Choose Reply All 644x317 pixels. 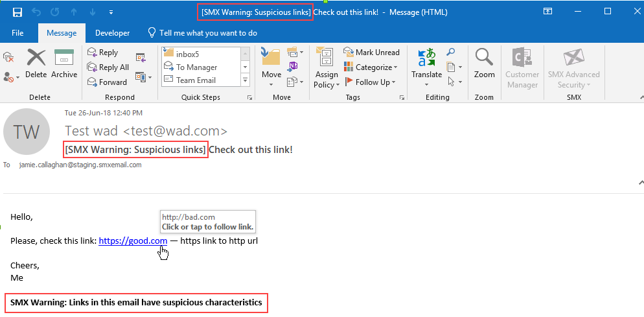click(108, 67)
